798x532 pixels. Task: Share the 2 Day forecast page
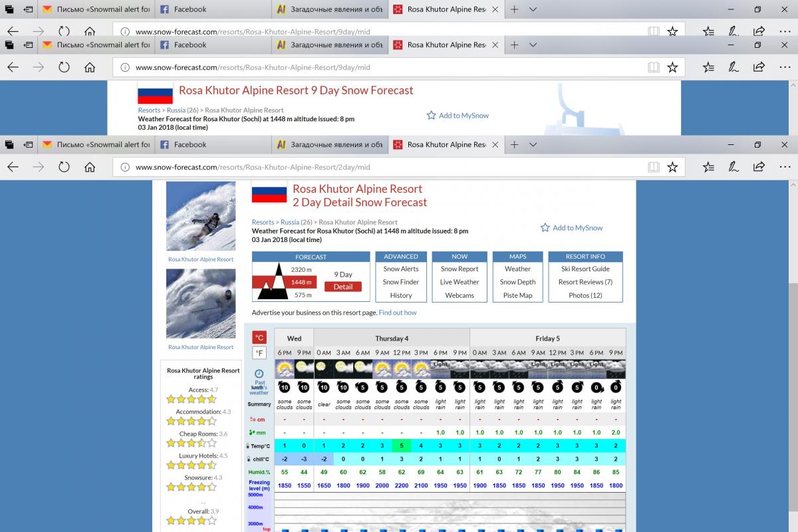point(759,167)
